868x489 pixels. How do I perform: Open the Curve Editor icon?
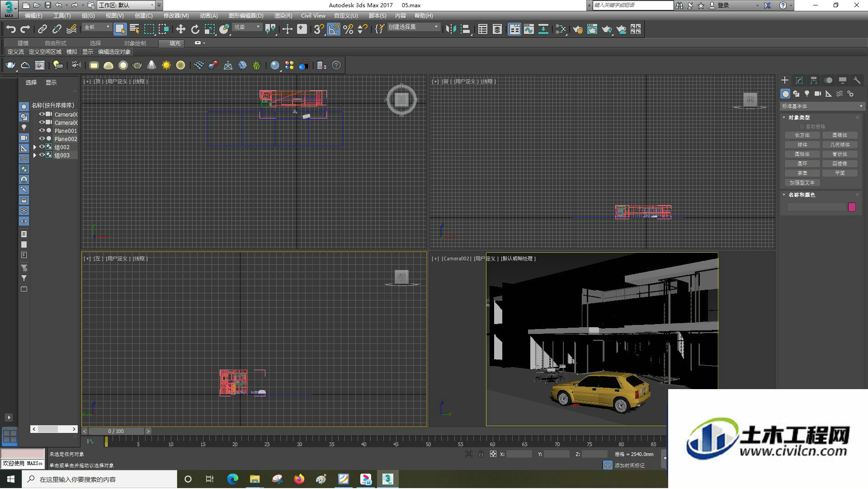(x=529, y=29)
